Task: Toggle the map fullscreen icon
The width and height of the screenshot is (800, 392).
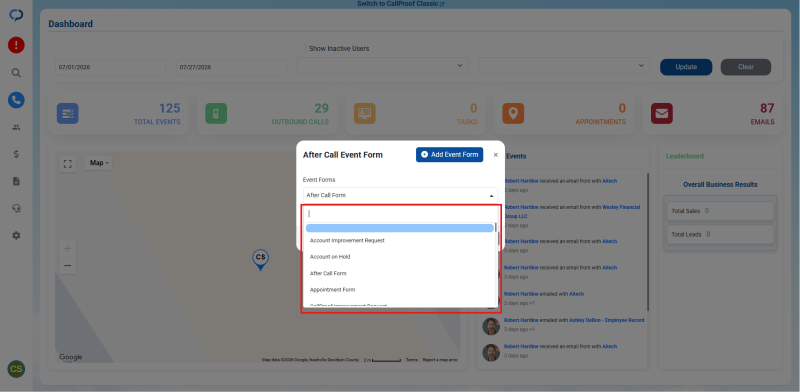Action: [x=67, y=164]
